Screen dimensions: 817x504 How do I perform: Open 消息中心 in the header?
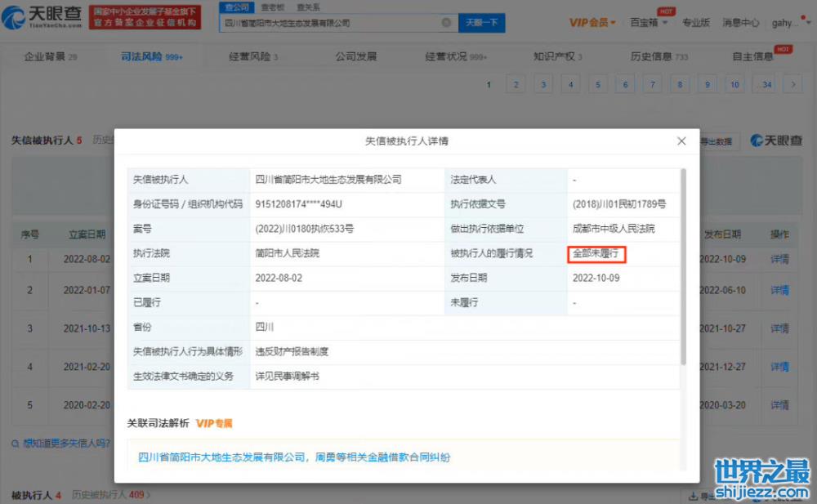click(741, 23)
